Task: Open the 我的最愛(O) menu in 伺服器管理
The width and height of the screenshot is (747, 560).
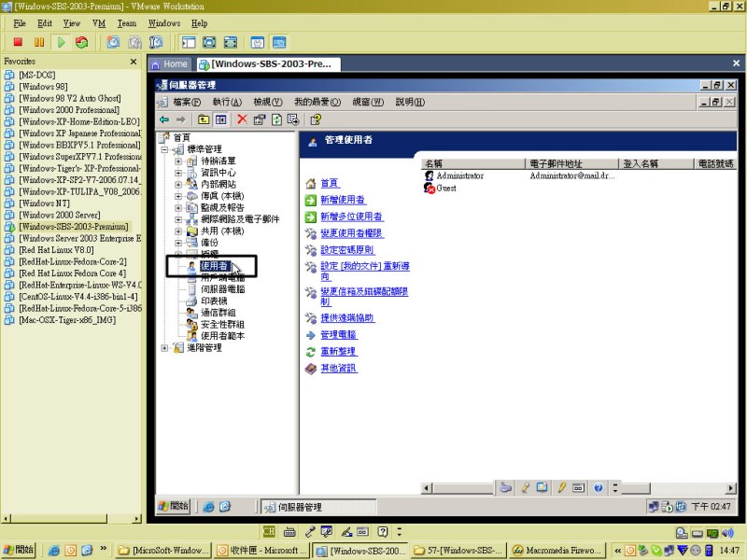Action: pos(317,102)
